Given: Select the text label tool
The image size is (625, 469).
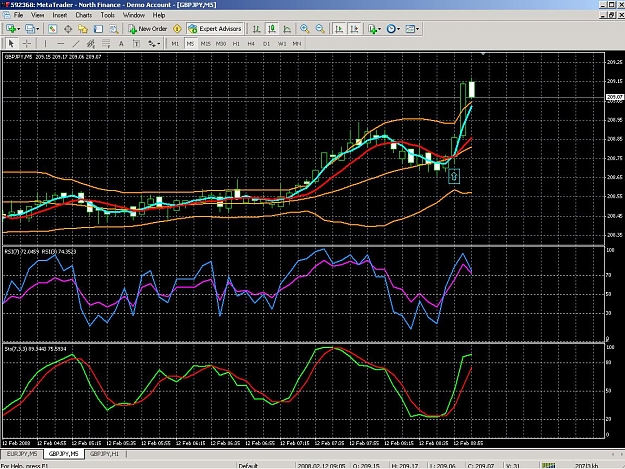Looking at the screenshot, I should click(x=136, y=43).
